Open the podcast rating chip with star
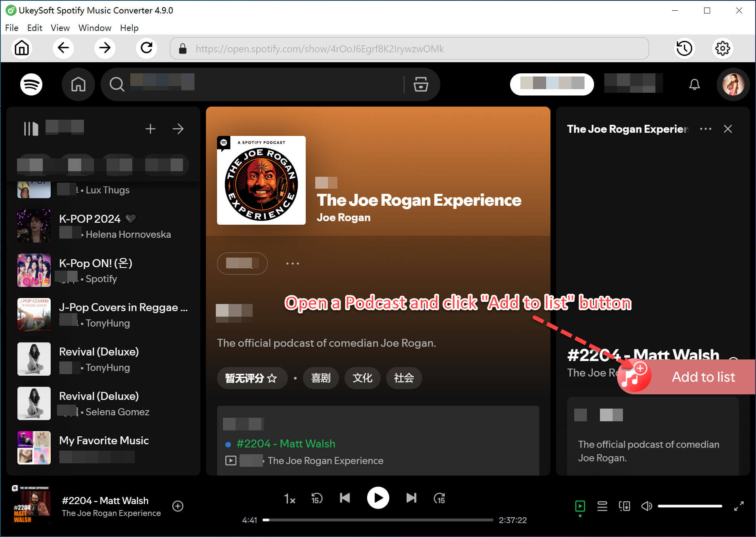This screenshot has width=756, height=537. (x=251, y=378)
